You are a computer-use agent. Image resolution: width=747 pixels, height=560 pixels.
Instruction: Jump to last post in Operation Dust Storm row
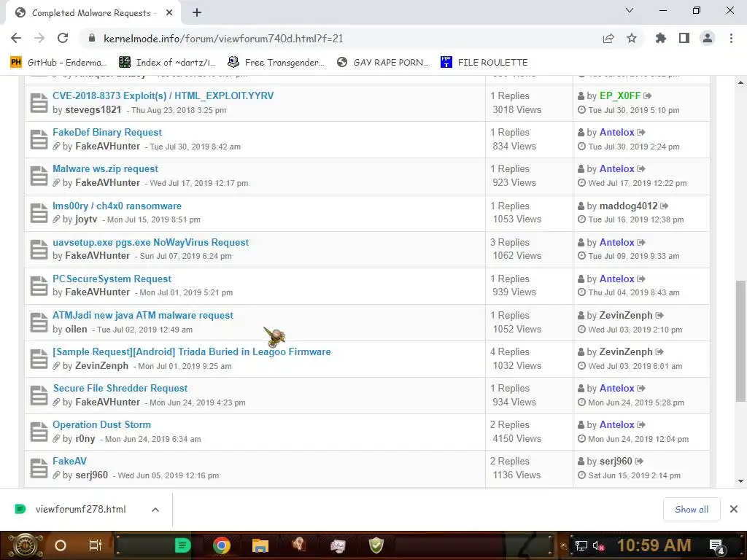pyautogui.click(x=640, y=425)
